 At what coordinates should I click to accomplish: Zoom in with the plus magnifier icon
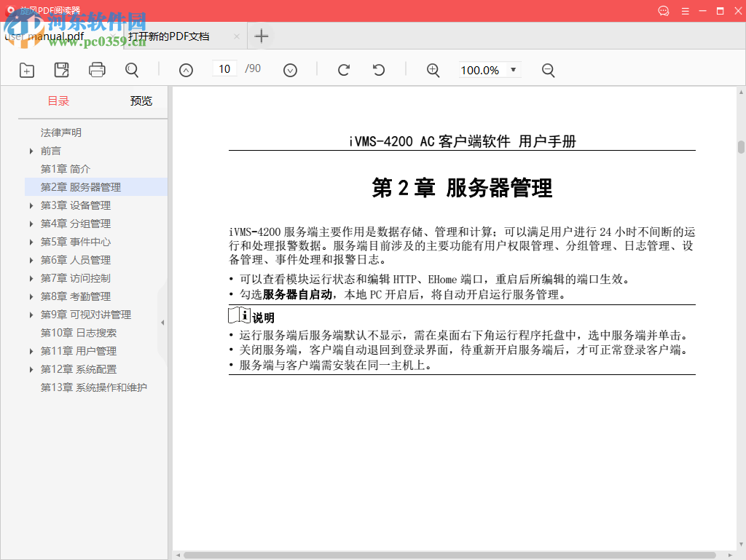pos(433,70)
